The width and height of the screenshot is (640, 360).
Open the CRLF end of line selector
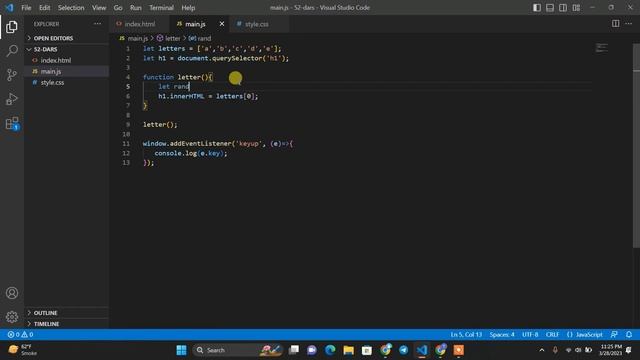tap(552, 334)
